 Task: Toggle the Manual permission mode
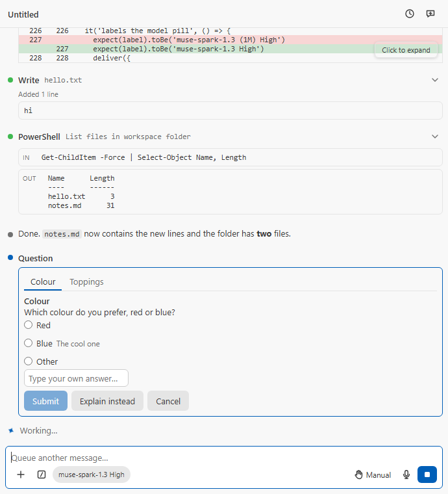373,474
